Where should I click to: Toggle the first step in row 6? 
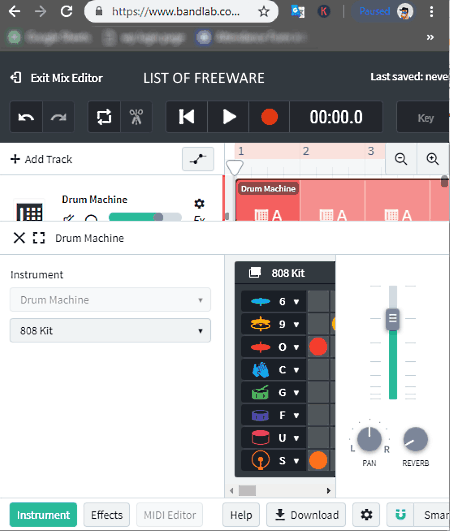point(318,301)
